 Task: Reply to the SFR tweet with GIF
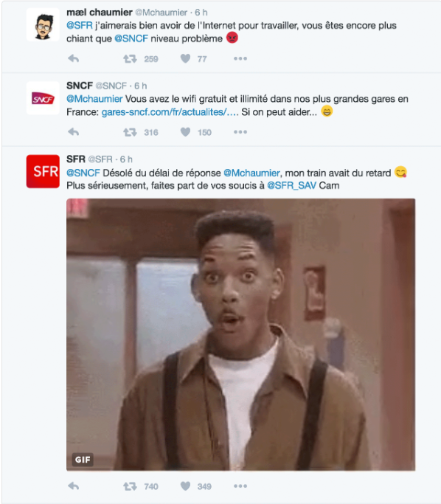(74, 486)
